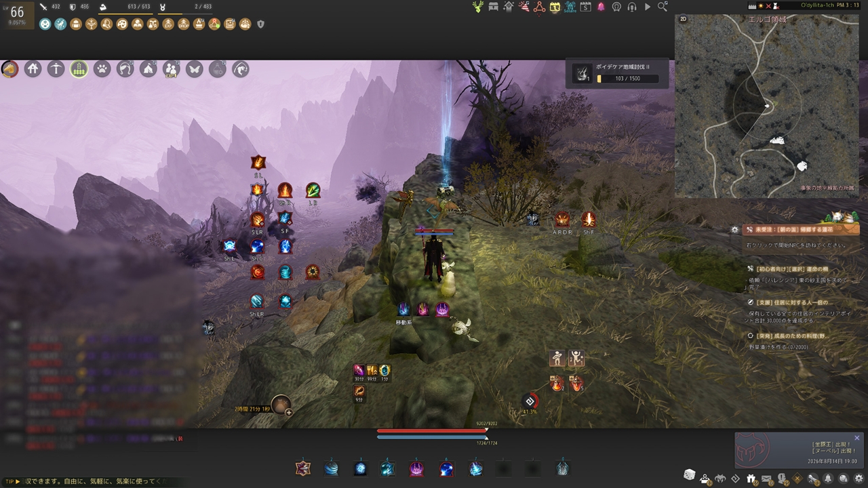Screen dimensions: 868x488
Task: Click the red health bar
Action: (432, 430)
